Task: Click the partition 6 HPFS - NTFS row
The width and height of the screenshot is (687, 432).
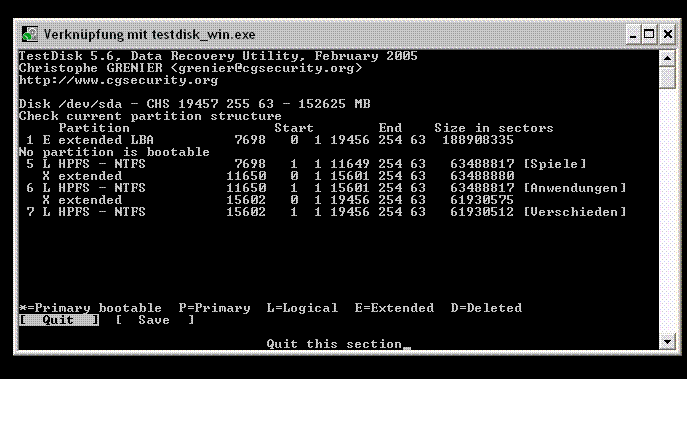Action: click(326, 188)
